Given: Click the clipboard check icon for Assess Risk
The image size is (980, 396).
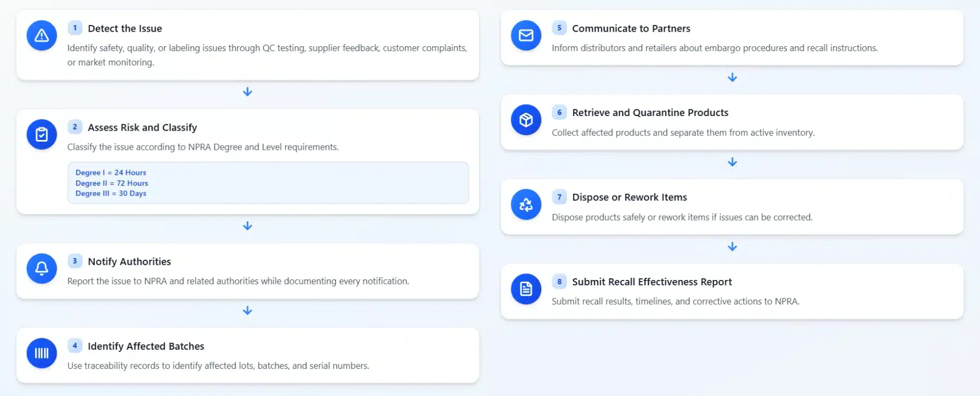Looking at the screenshot, I should tap(42, 134).
